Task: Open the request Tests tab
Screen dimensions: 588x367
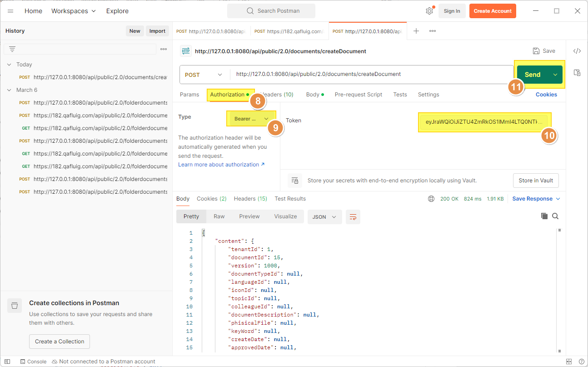Action: coord(400,95)
